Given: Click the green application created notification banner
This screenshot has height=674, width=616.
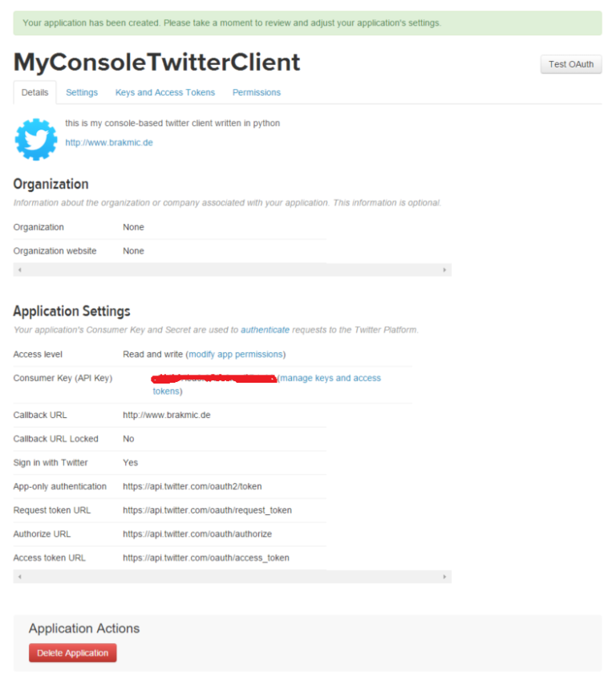Looking at the screenshot, I should coord(308,22).
